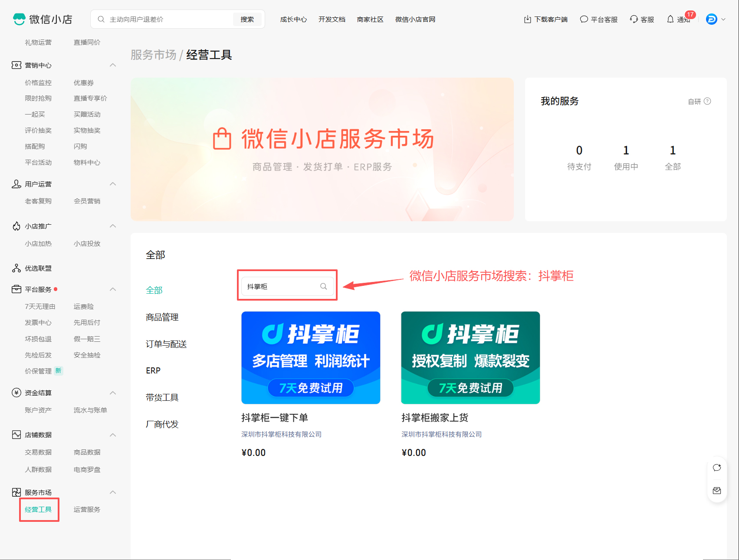The image size is (739, 560).
Task: Open 优惠券 in sidebar
Action: point(84,82)
